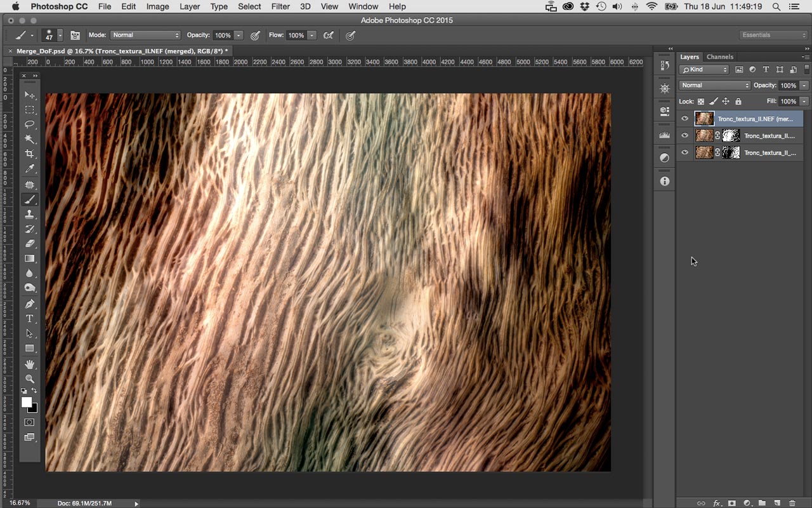
Task: Open the brush blending Mode dropdown
Action: [x=145, y=36]
